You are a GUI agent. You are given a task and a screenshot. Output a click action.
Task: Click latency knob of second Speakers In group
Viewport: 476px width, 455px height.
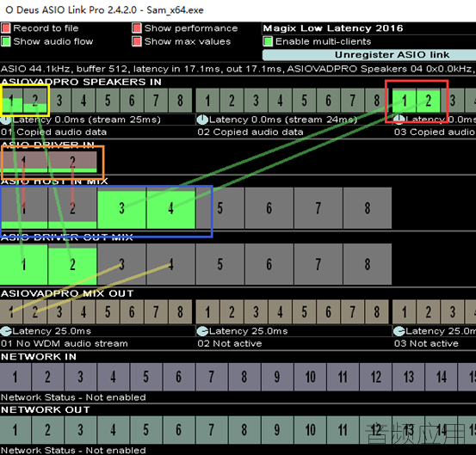click(x=202, y=120)
